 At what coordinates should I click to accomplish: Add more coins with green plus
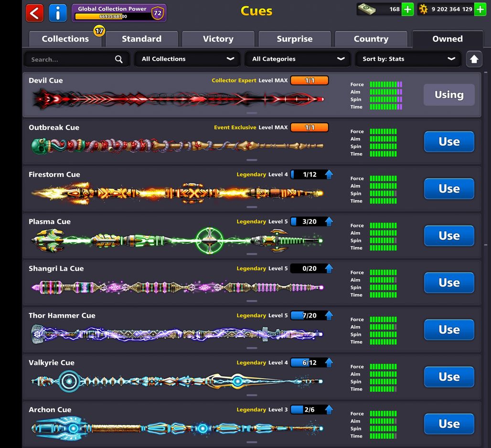pos(480,10)
